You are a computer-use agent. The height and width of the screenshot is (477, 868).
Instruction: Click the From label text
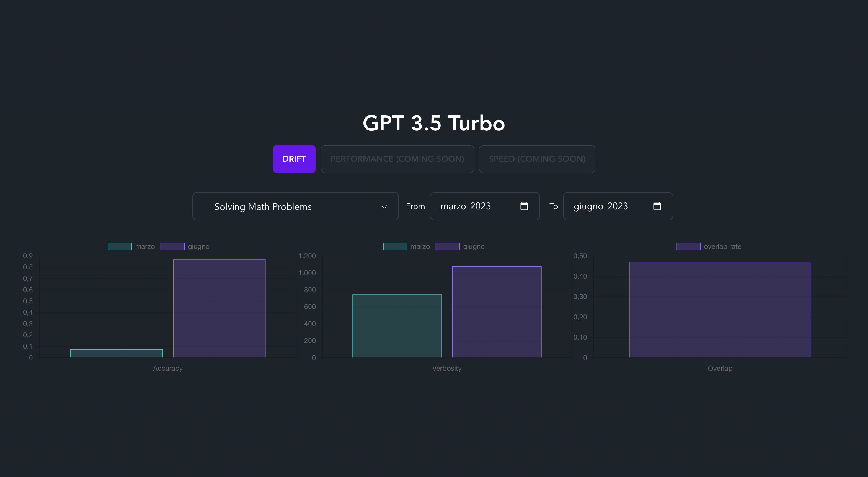[x=415, y=206]
